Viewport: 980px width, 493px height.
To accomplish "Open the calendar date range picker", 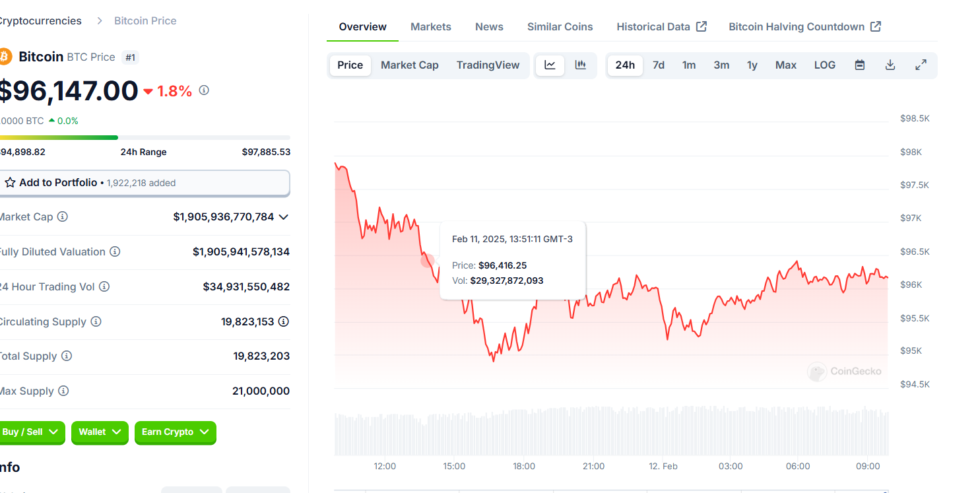I will click(860, 65).
